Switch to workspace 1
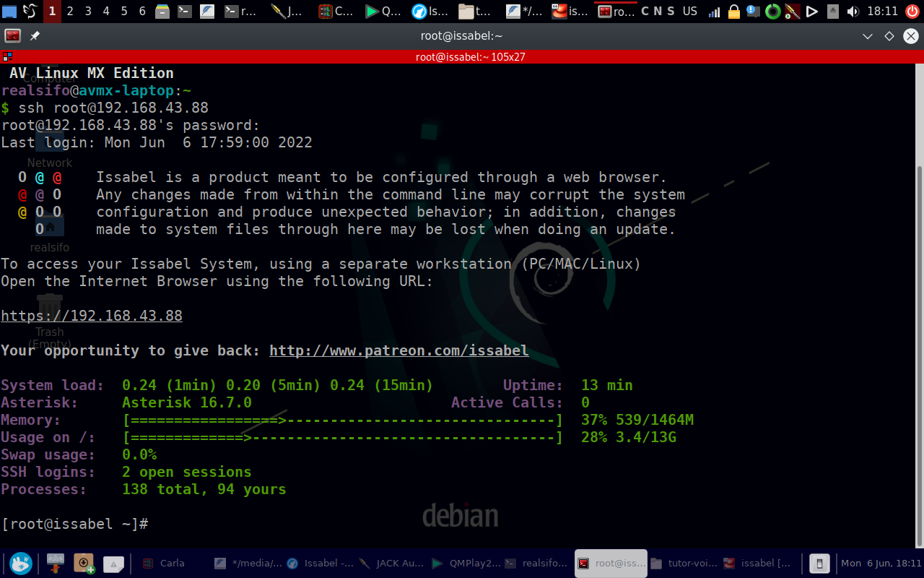This screenshot has height=578, width=924. [x=52, y=11]
